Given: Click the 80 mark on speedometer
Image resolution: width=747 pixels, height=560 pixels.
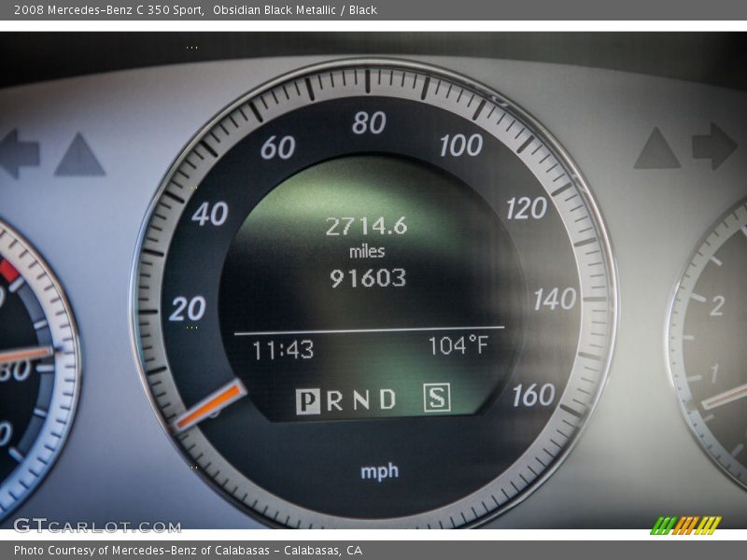Looking at the screenshot, I should 369,122.
